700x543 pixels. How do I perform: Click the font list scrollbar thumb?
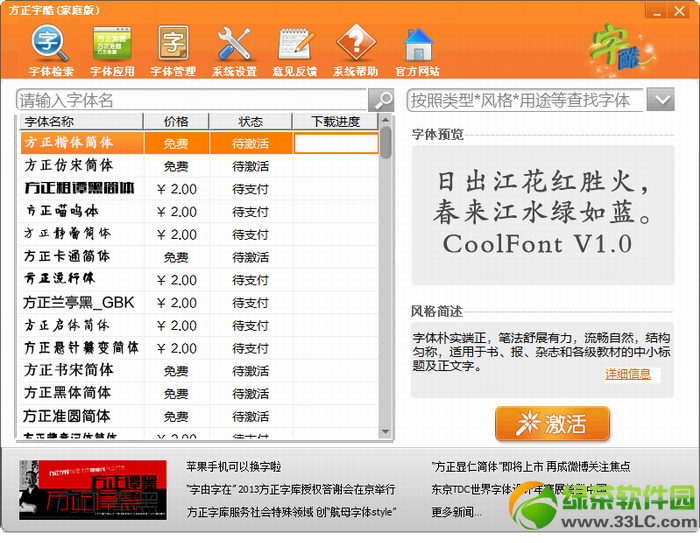(386, 142)
